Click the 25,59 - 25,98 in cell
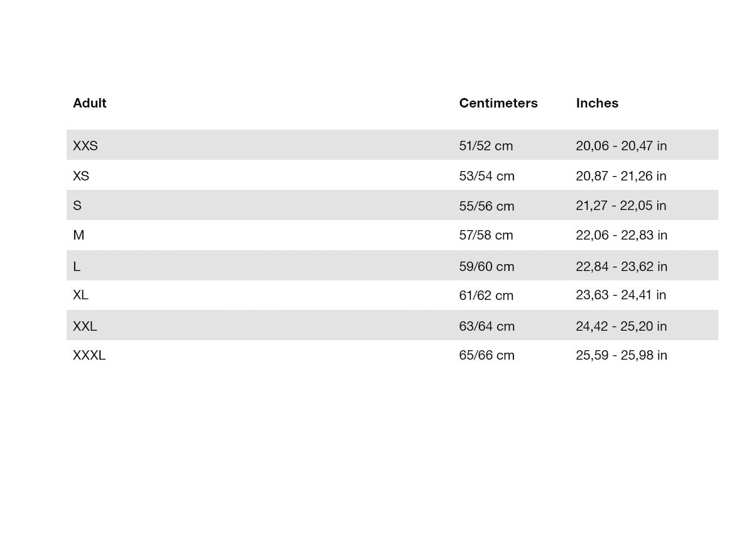The height and width of the screenshot is (547, 756). click(x=622, y=355)
